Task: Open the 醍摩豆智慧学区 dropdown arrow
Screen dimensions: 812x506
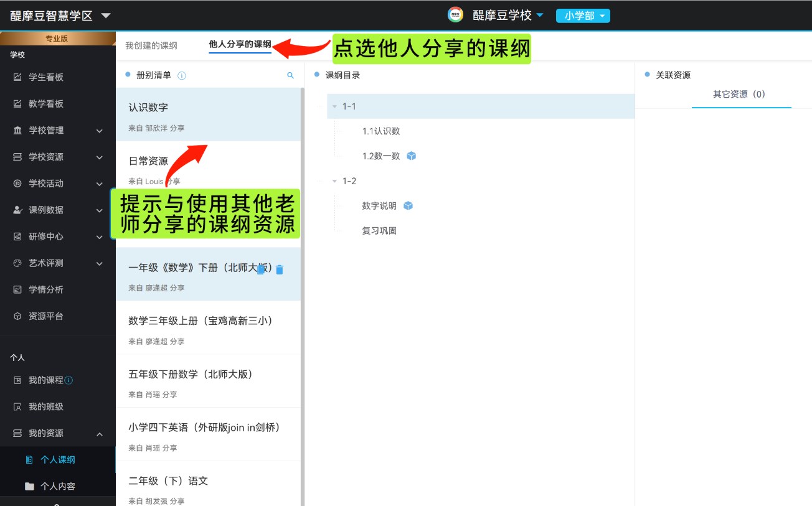Action: pyautogui.click(x=106, y=16)
